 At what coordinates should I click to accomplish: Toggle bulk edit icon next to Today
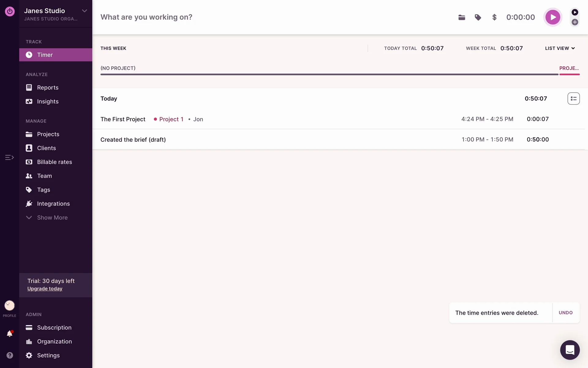pos(573,99)
